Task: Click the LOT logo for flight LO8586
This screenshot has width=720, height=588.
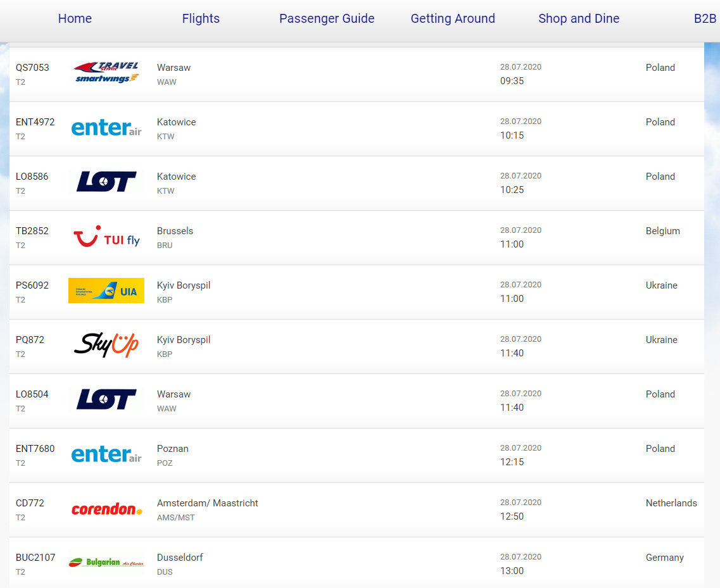Action: pos(106,181)
